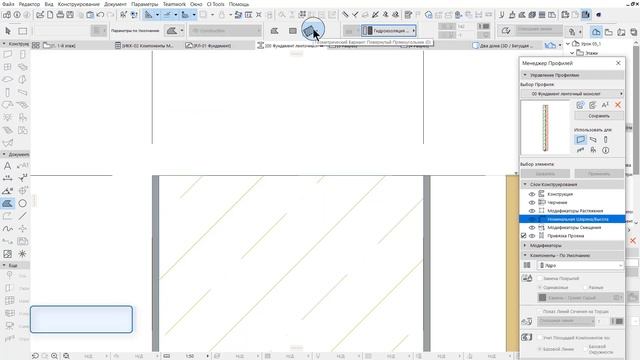This screenshot has height=360, width=640.
Task: Toggle visibility of Черчение layer
Action: 532,202
